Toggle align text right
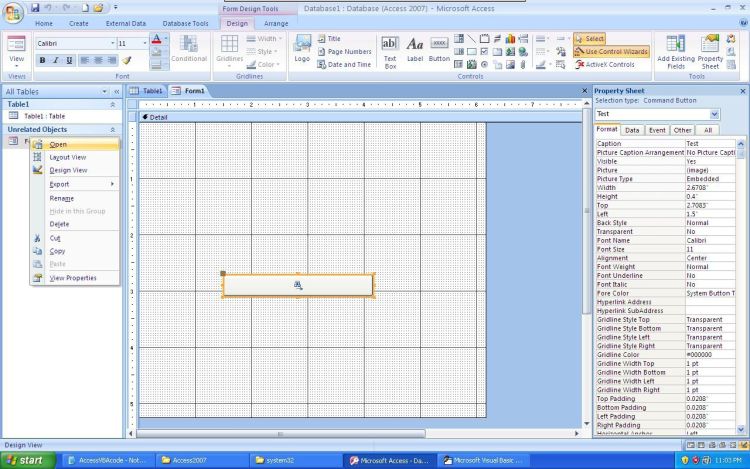 click(x=111, y=60)
